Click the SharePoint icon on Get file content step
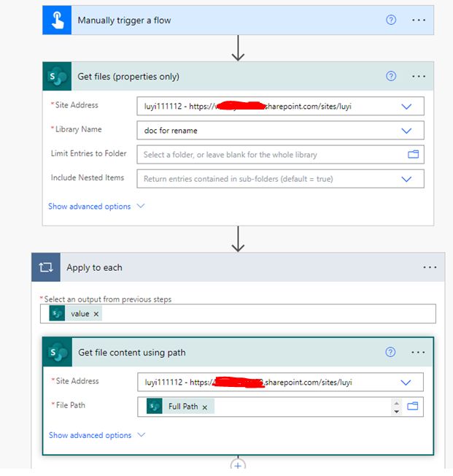 [58, 352]
